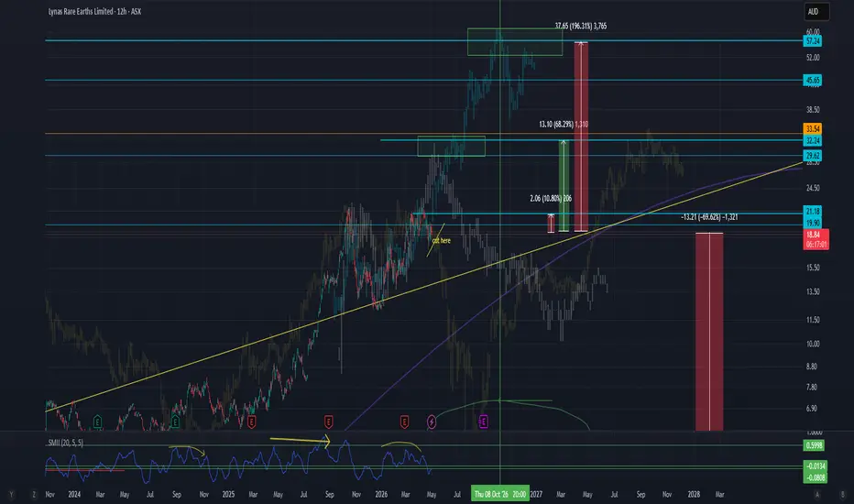Click 2025 on the time axis

[229, 494]
